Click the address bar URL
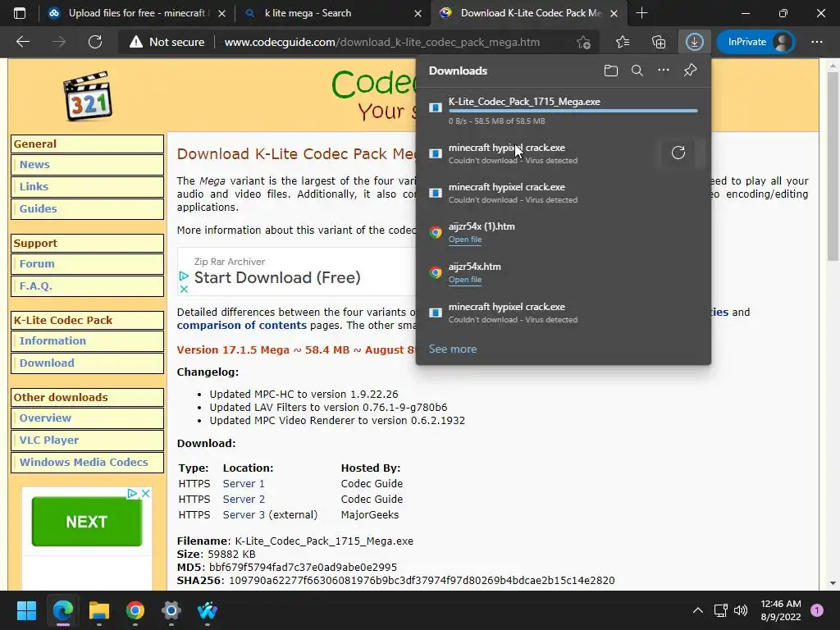Screen dimensions: 840x630 pyautogui.click(x=381, y=42)
